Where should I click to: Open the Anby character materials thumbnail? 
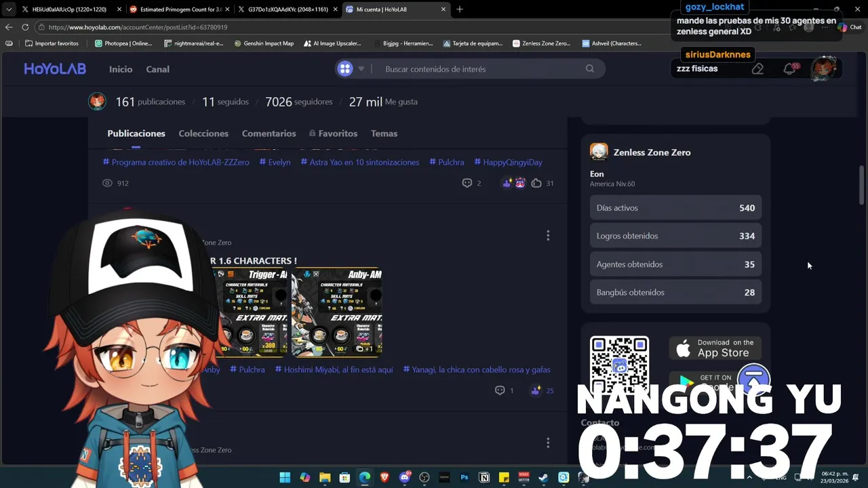click(x=337, y=312)
